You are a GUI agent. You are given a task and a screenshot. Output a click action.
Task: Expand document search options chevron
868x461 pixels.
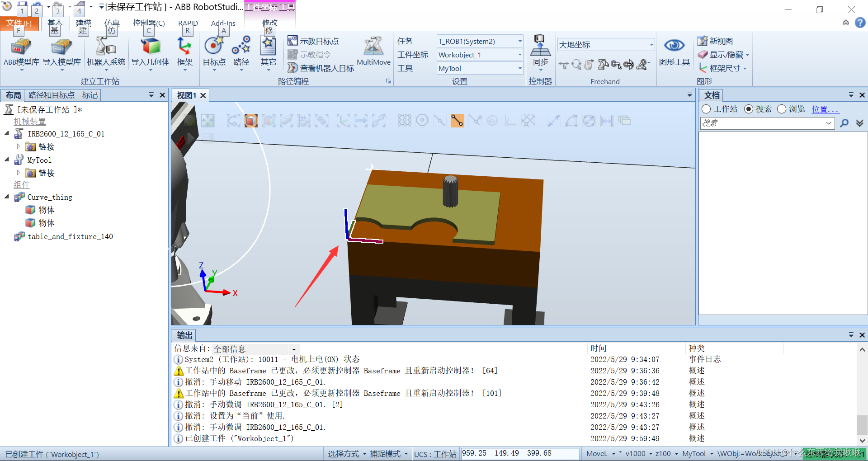pyautogui.click(x=859, y=123)
